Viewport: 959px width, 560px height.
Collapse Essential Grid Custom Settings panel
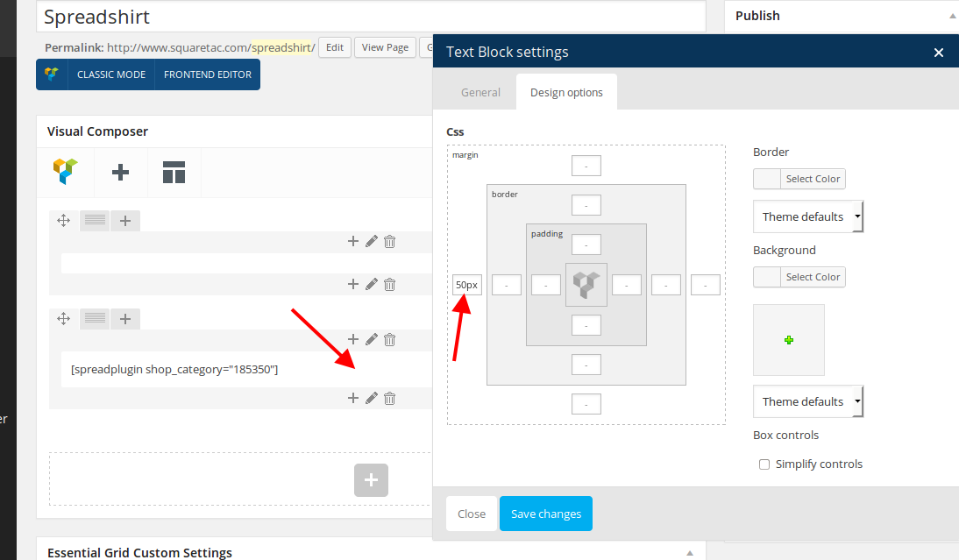tap(690, 553)
